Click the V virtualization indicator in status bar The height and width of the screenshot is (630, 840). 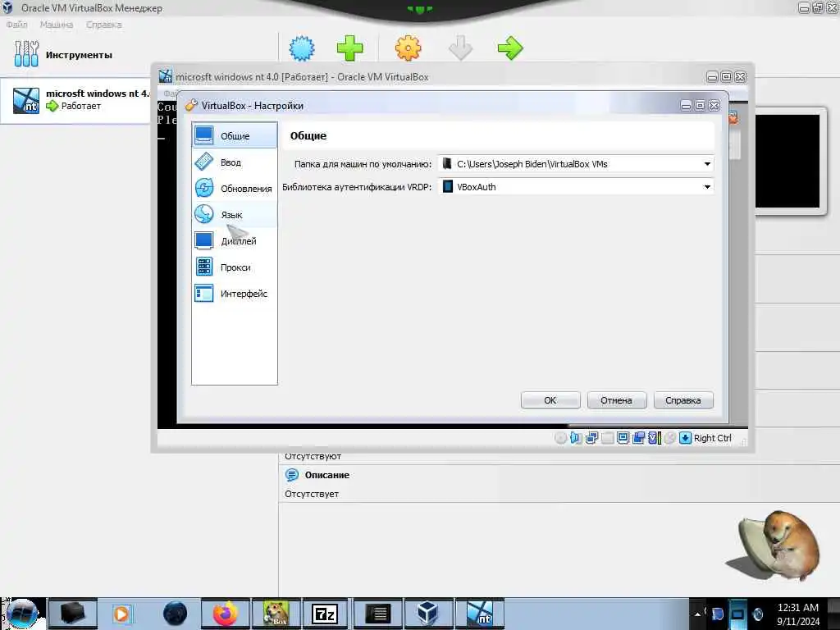click(x=654, y=438)
